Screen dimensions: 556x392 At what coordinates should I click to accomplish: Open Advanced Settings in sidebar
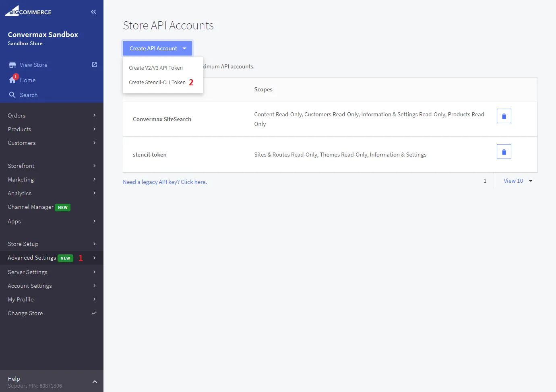32,258
